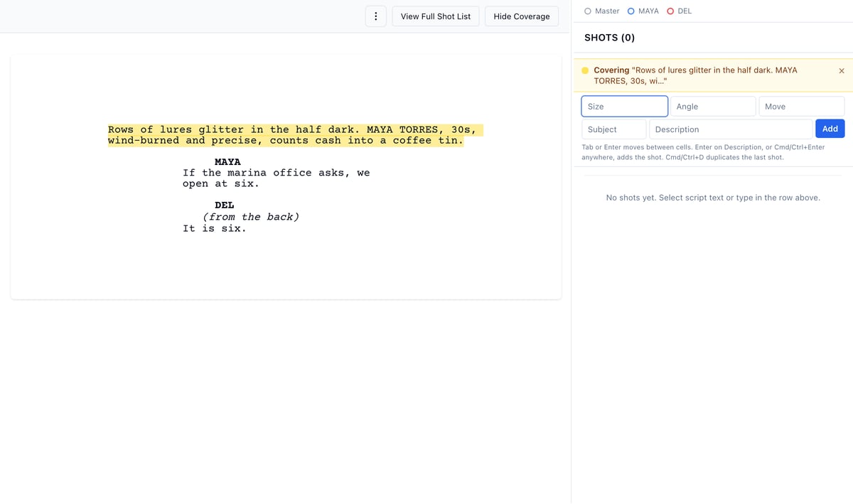The height and width of the screenshot is (504, 853).
Task: Focus the Size field
Action: [x=625, y=107]
